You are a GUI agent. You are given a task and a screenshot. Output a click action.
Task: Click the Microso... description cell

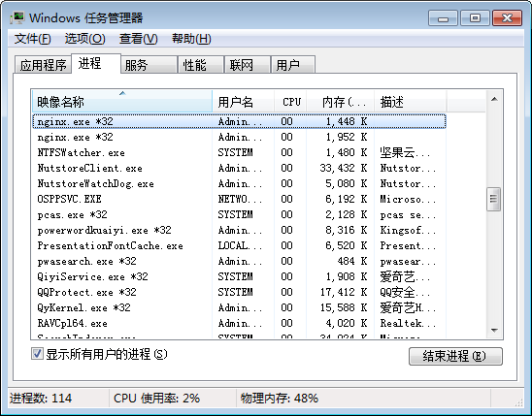[x=408, y=199]
